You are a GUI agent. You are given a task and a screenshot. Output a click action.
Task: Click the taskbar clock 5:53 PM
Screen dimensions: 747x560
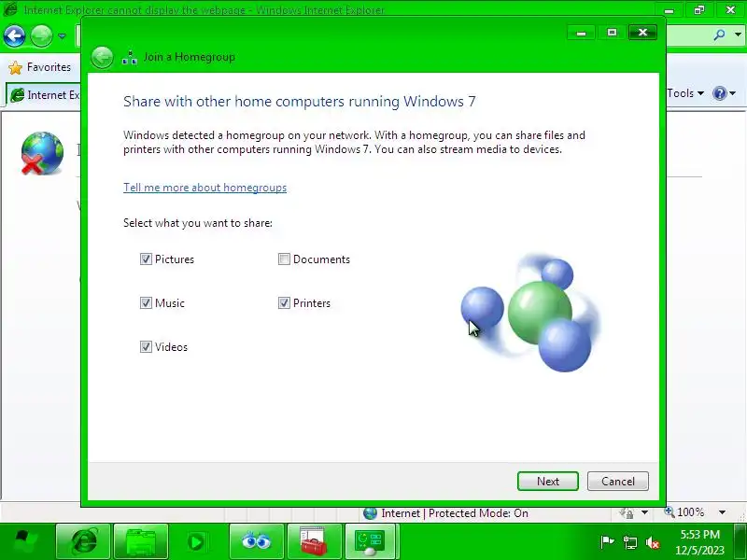pos(699,534)
